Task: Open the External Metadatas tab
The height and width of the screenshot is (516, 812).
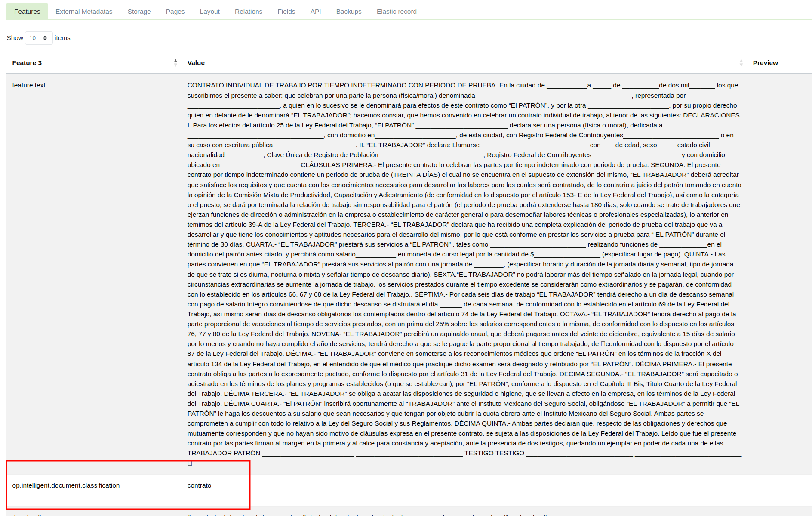Action: point(84,12)
